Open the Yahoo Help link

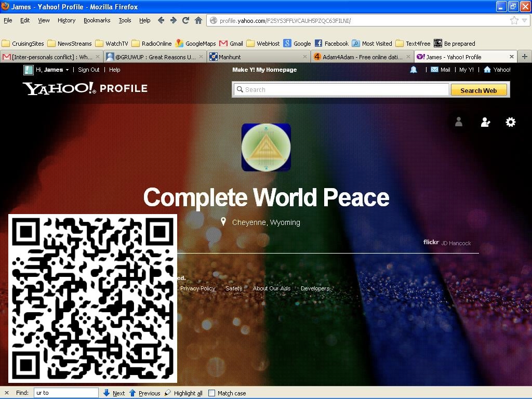(x=114, y=70)
